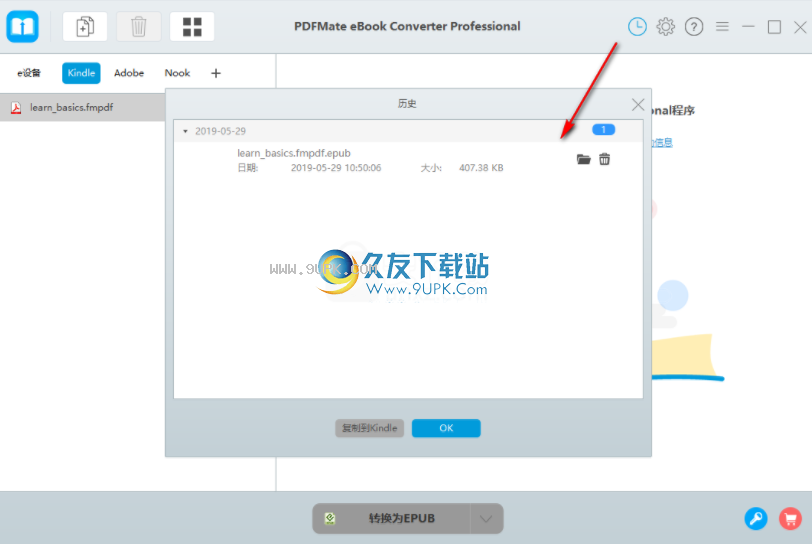Click the add files toolbar icon
Image resolution: width=812 pixels, height=544 pixels.
85,26
